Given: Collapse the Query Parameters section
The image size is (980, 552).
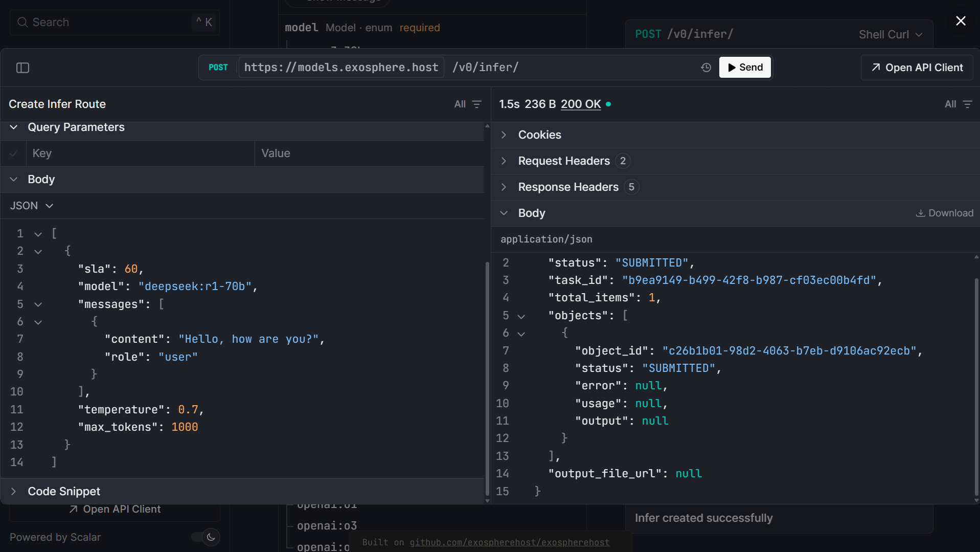Looking at the screenshot, I should 13,127.
